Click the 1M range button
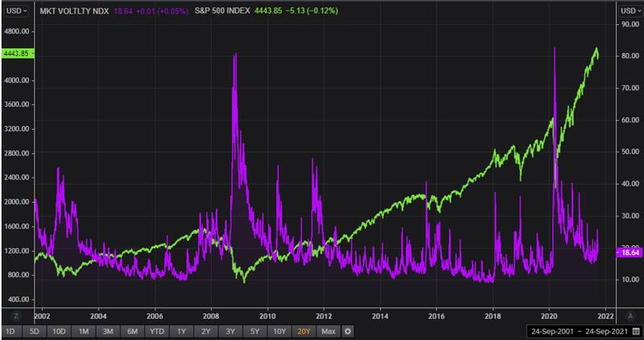The image size is (644, 340). [85, 331]
